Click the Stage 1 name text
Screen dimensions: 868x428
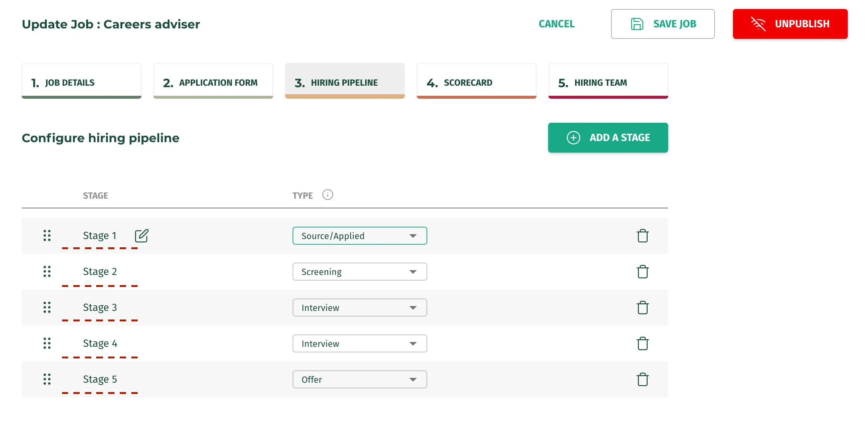click(x=100, y=236)
